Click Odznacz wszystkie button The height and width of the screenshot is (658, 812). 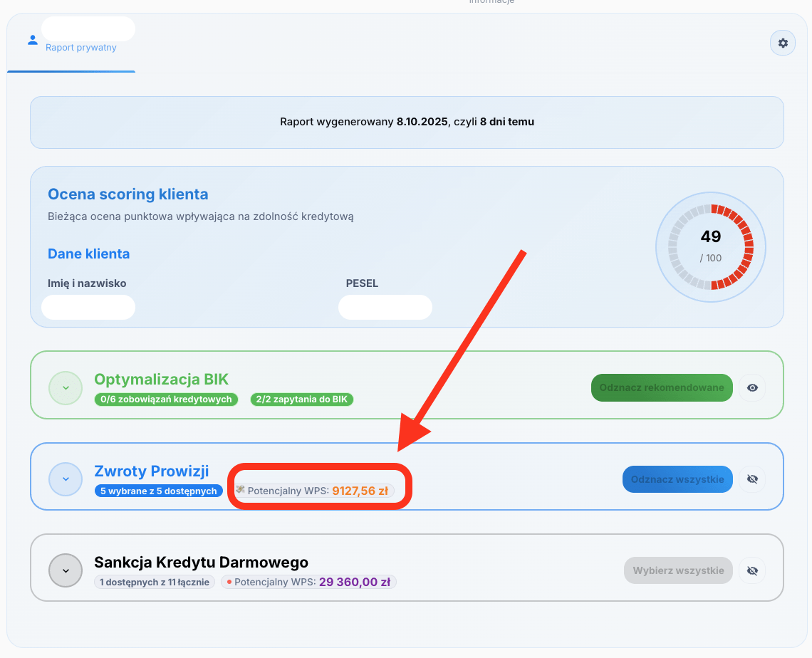[x=677, y=479]
